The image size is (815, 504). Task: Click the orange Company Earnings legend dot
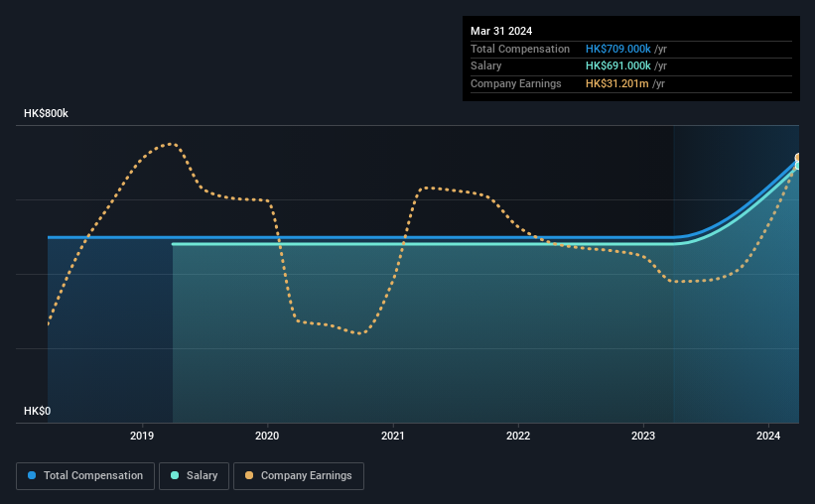click(249, 475)
